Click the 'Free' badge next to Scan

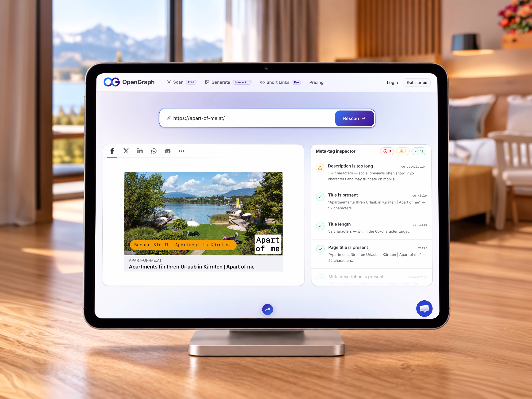(x=191, y=82)
